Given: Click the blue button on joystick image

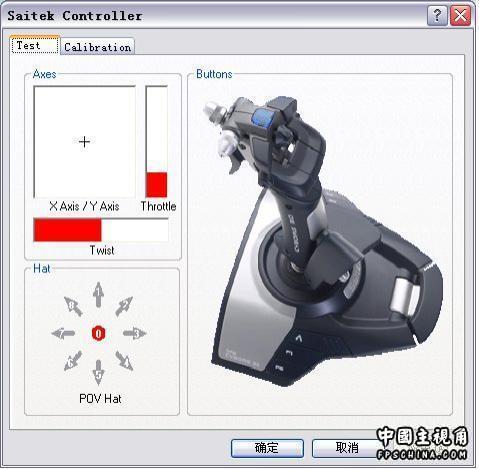Looking at the screenshot, I should pyautogui.click(x=262, y=118).
